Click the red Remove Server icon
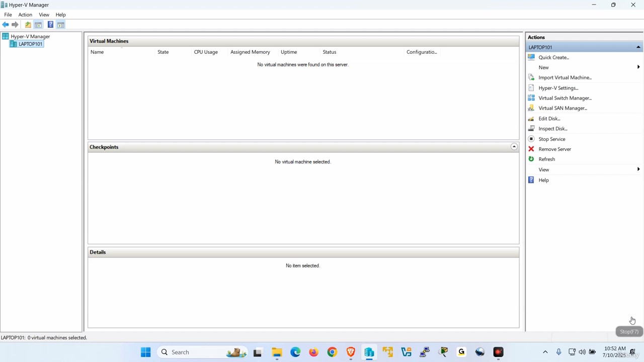644x362 pixels. [x=531, y=149]
